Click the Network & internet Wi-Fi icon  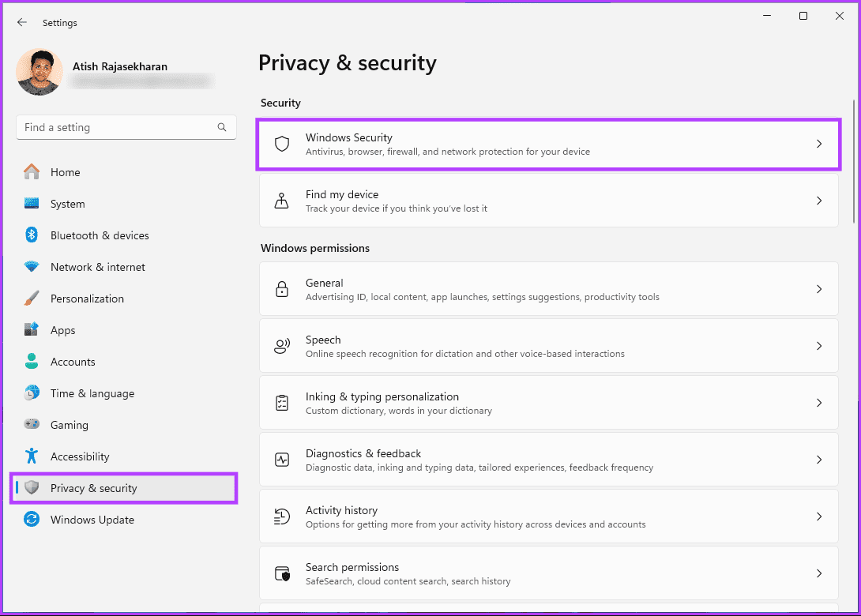(x=32, y=267)
